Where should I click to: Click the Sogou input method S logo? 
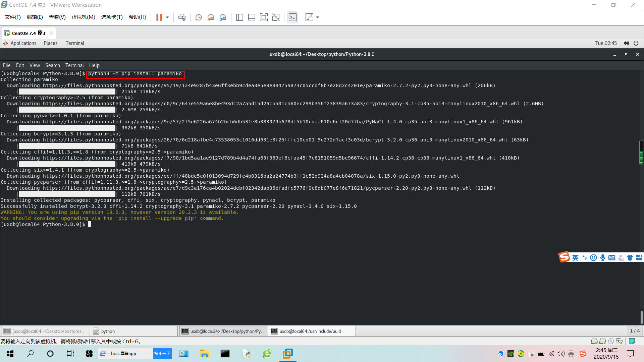564,257
